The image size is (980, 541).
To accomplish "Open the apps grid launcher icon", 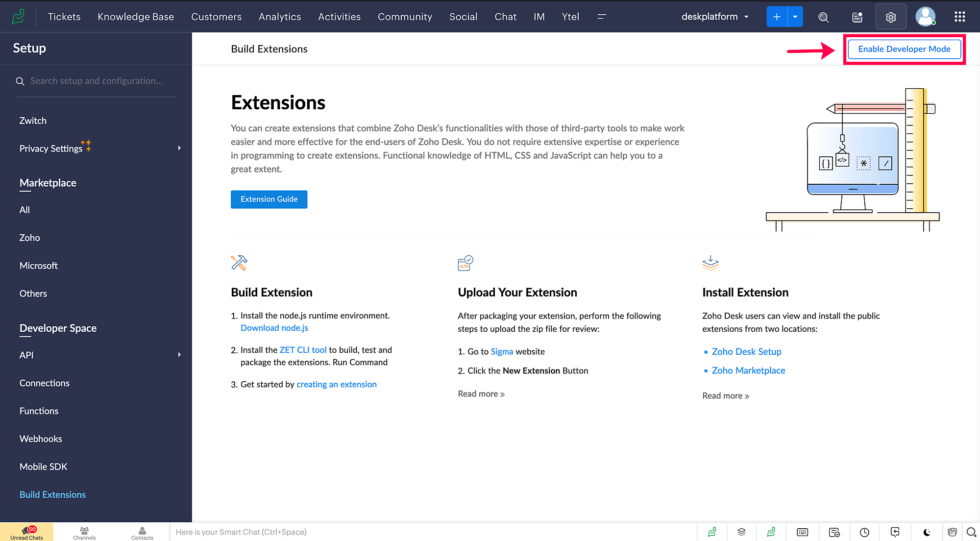I will coord(959,17).
